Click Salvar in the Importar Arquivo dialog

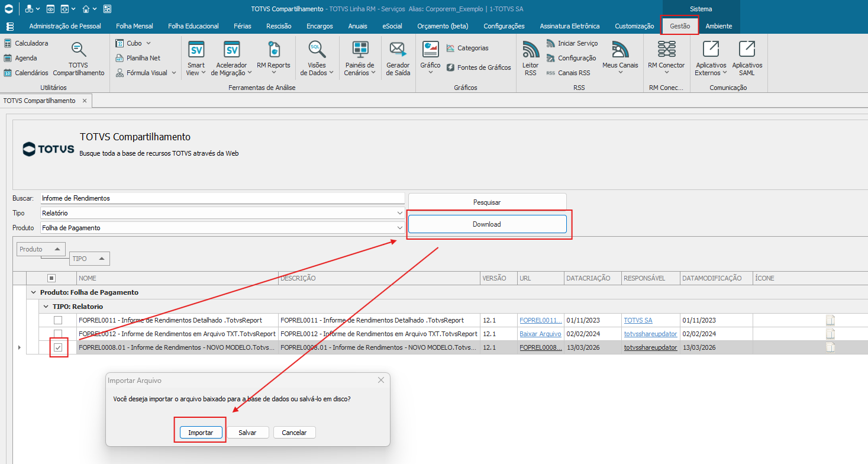[247, 433]
